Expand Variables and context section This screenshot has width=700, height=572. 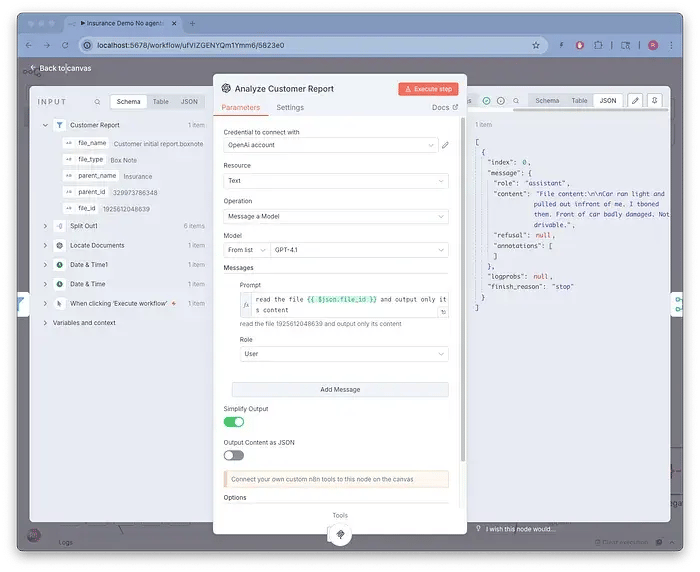tap(45, 322)
